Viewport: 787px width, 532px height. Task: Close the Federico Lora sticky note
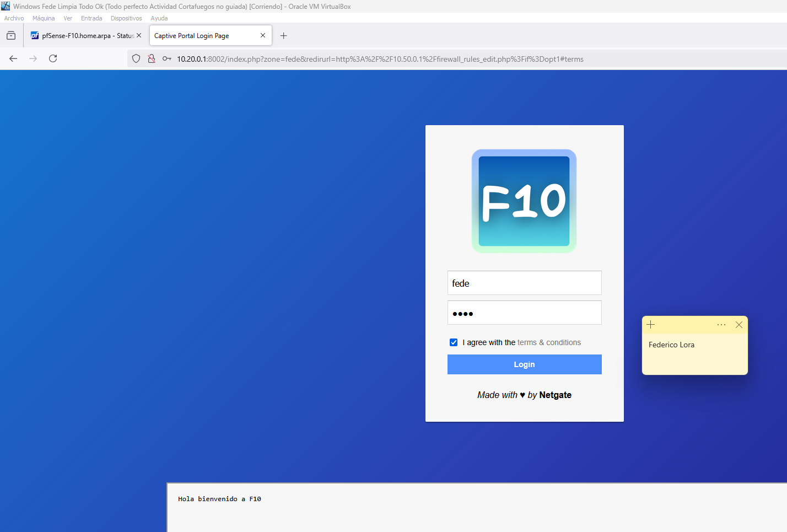pos(739,325)
